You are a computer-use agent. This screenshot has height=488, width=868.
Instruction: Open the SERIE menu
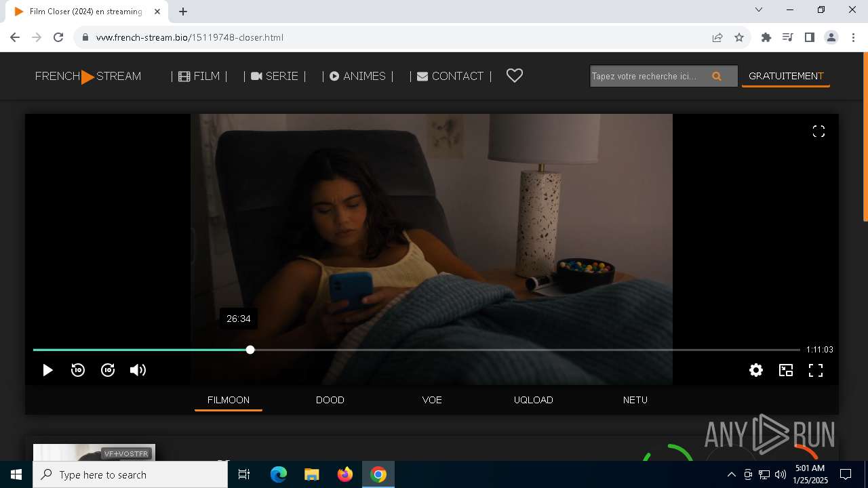coord(275,76)
